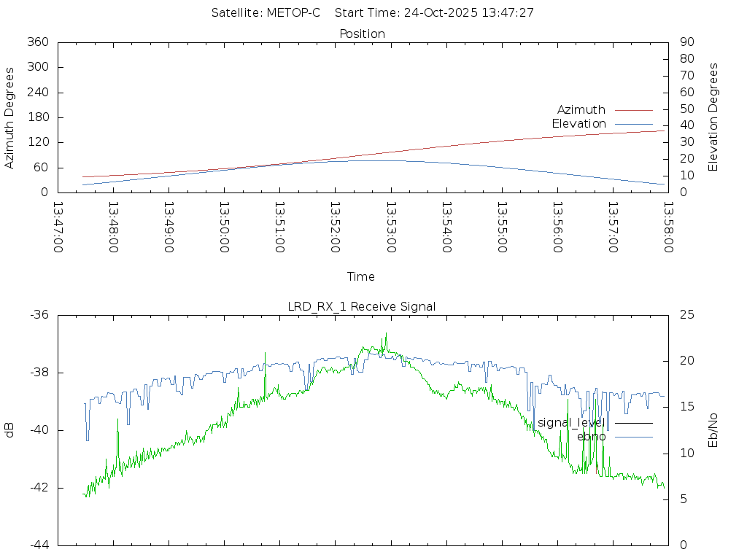Click the ebno legend entry
The width and height of the screenshot is (747, 560).
(x=591, y=437)
